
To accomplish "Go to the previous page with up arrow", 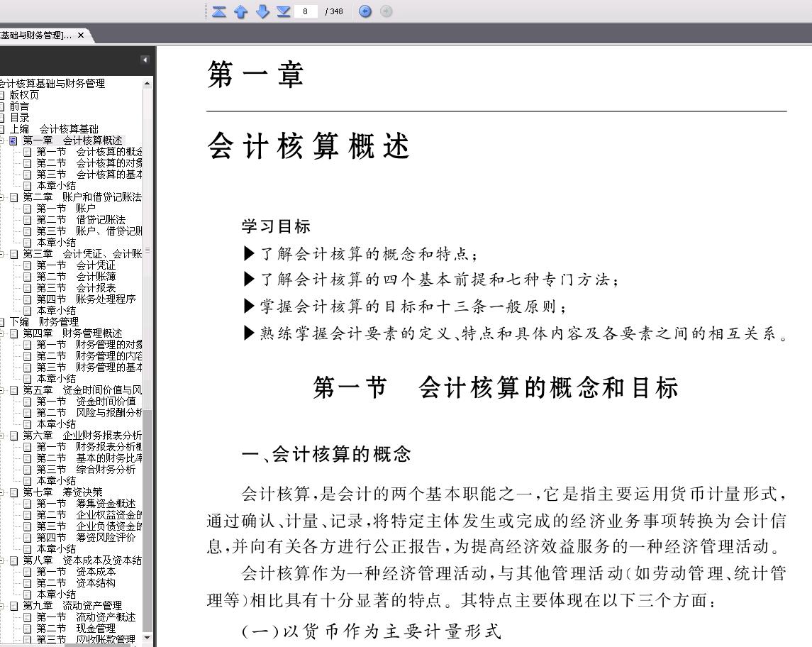I will [x=241, y=11].
